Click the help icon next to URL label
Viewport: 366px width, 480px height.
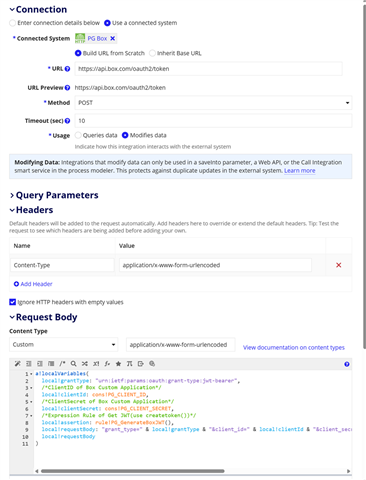tap(67, 69)
